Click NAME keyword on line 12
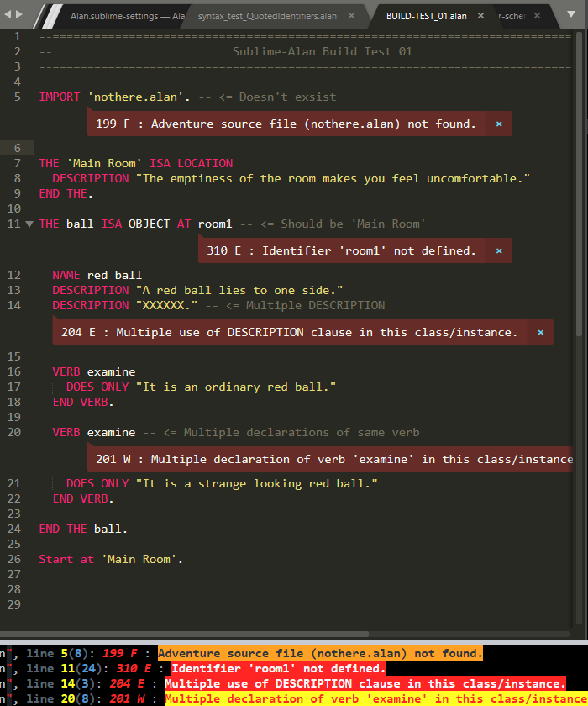The height and width of the screenshot is (706, 588). 66,275
